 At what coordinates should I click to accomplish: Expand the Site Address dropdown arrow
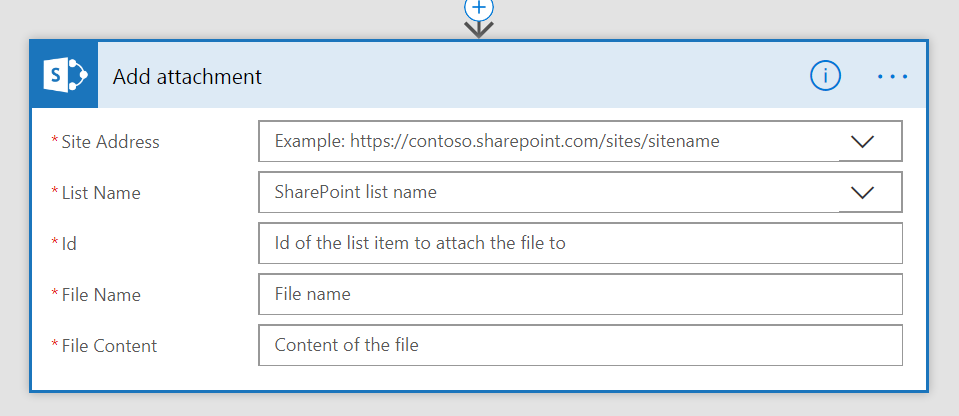[861, 142]
